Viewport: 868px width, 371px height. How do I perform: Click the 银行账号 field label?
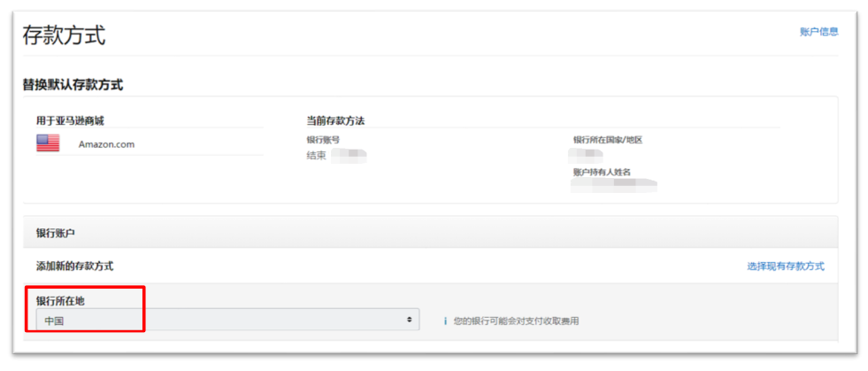pos(323,140)
